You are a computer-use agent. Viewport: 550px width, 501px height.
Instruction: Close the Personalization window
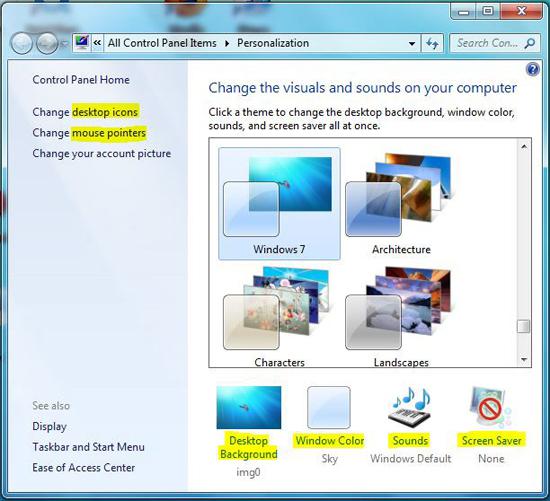[x=521, y=12]
